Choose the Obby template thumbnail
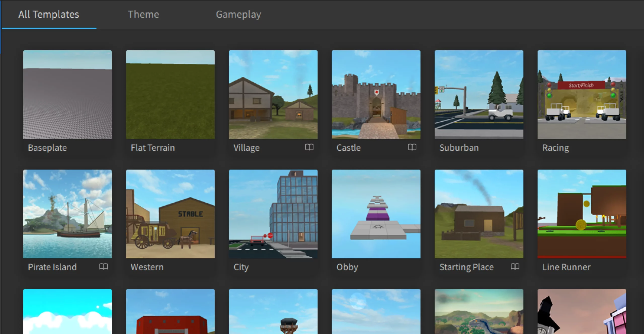Viewport: 644px width, 334px height. click(376, 214)
